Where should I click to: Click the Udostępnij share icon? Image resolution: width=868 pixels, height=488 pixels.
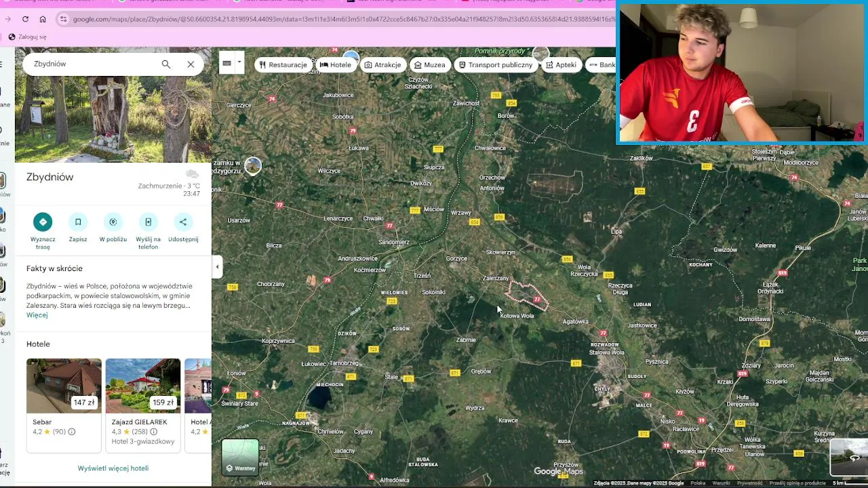click(183, 222)
